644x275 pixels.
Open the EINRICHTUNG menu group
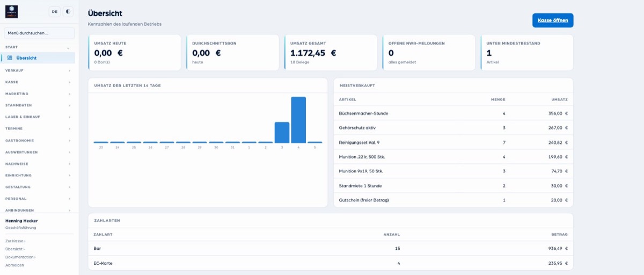(38, 175)
